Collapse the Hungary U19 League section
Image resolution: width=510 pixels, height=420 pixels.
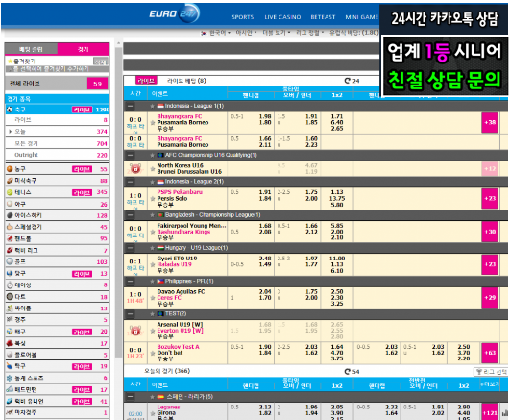[130, 248]
